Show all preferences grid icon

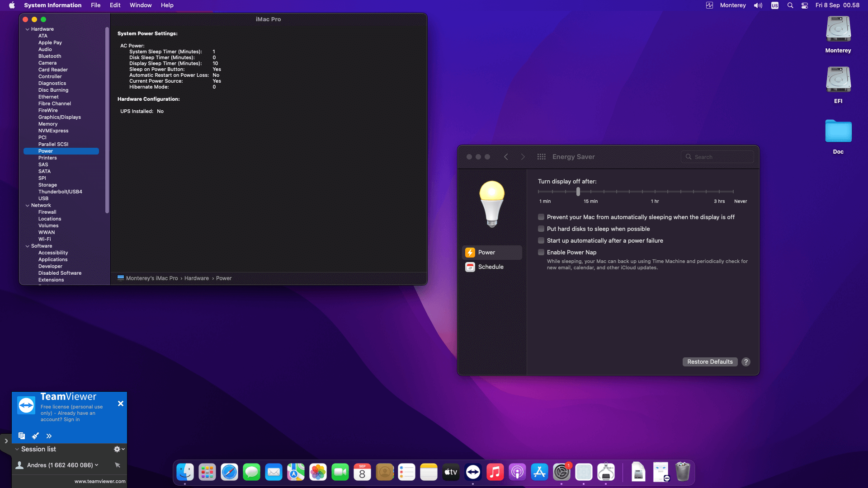(x=541, y=157)
